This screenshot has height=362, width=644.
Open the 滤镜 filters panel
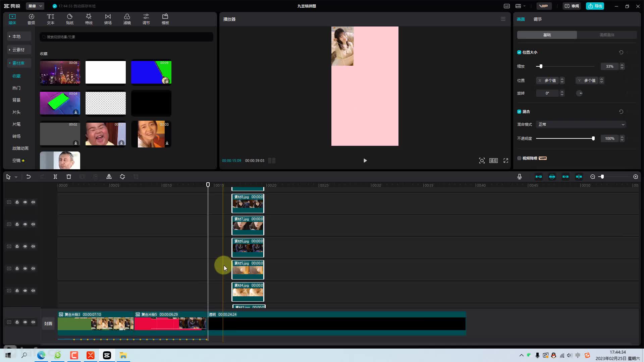pos(127,19)
